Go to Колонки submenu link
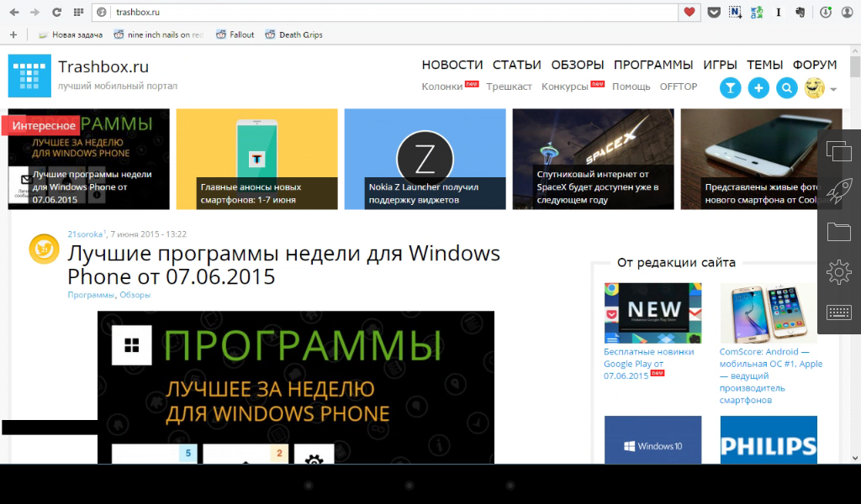The width and height of the screenshot is (861, 504). pyautogui.click(x=442, y=87)
